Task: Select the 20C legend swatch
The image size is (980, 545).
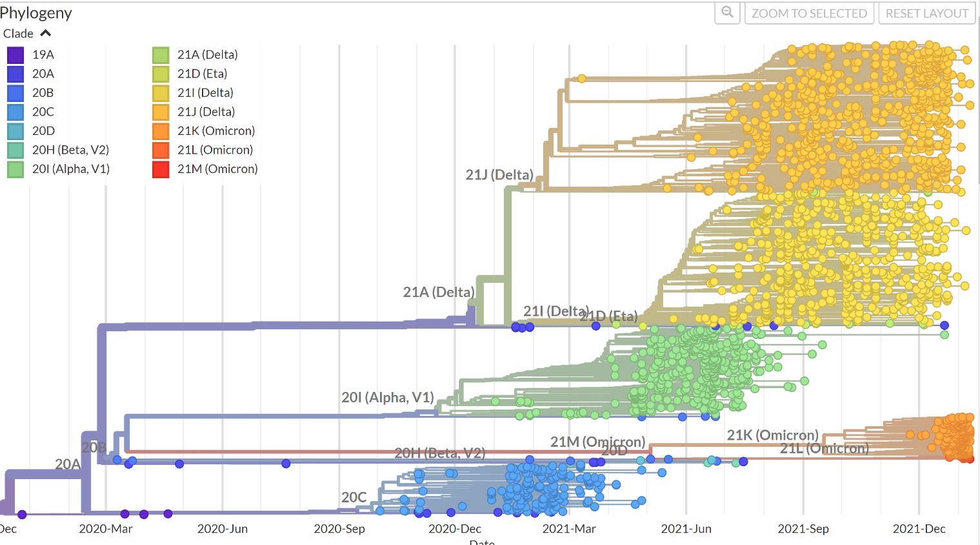Action: (x=15, y=112)
